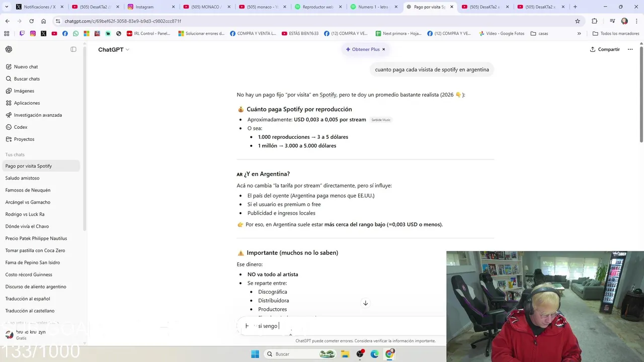The height and width of the screenshot is (362, 644).
Task: Switch to the (505) MONACO tab
Action: 207,7
